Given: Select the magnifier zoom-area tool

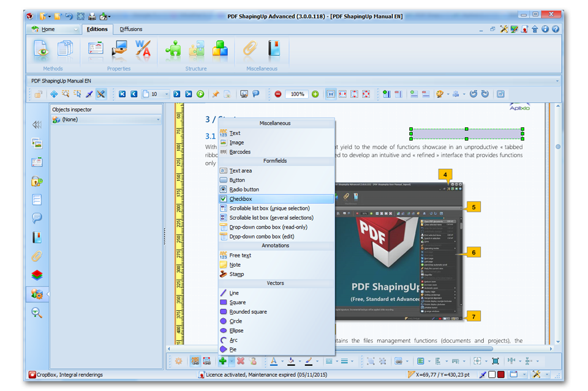Looking at the screenshot, I should point(66,94).
